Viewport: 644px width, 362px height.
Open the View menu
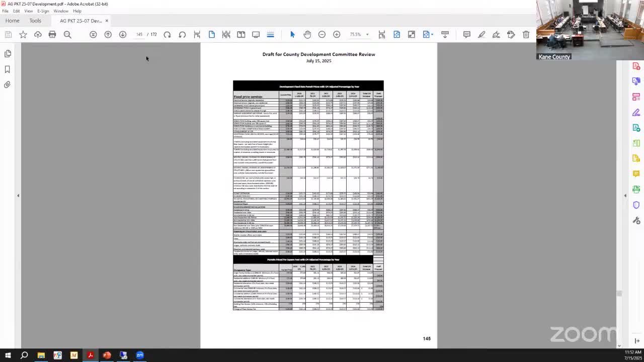(x=29, y=11)
